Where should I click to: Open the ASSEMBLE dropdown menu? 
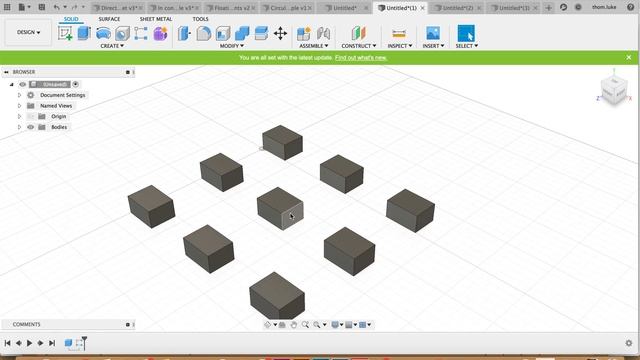[313, 46]
